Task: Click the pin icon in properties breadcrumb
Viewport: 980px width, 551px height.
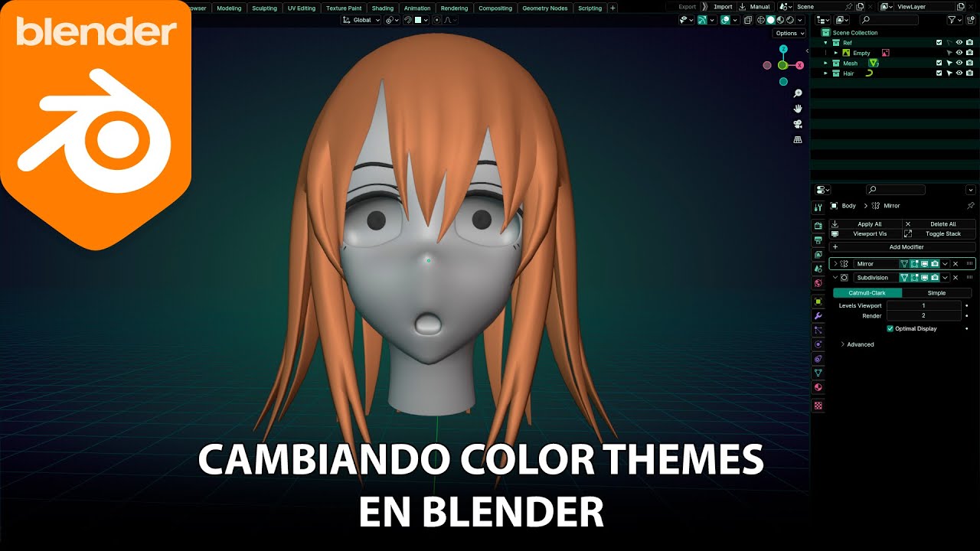Action: coord(971,206)
